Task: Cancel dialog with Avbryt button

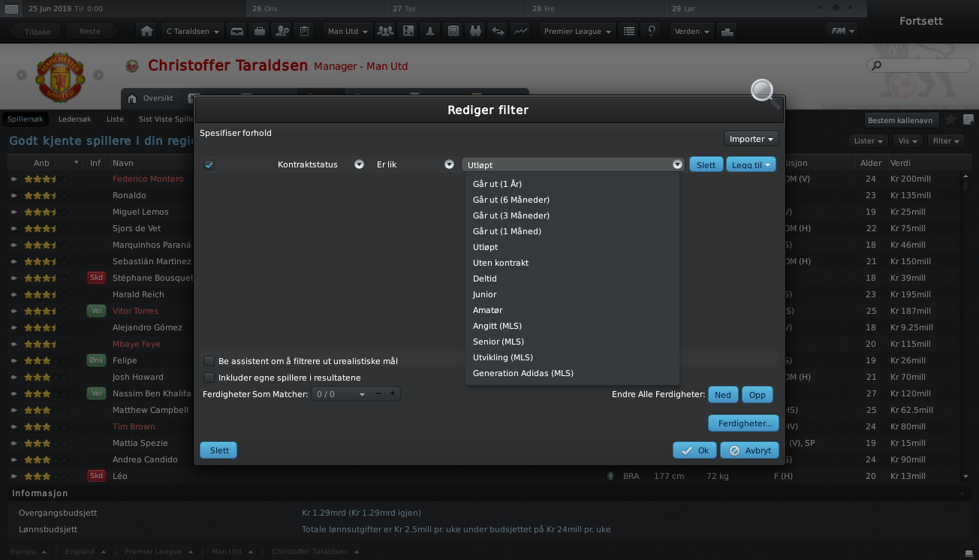Action: click(x=749, y=450)
